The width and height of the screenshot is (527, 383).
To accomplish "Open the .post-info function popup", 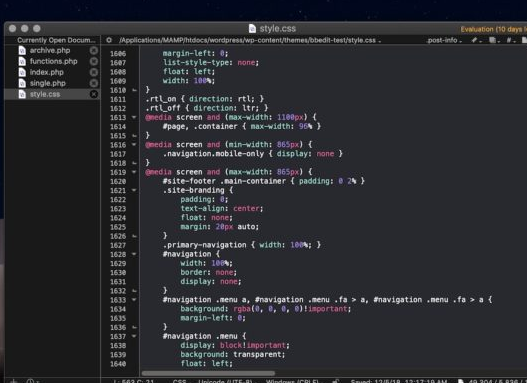I will pos(444,40).
